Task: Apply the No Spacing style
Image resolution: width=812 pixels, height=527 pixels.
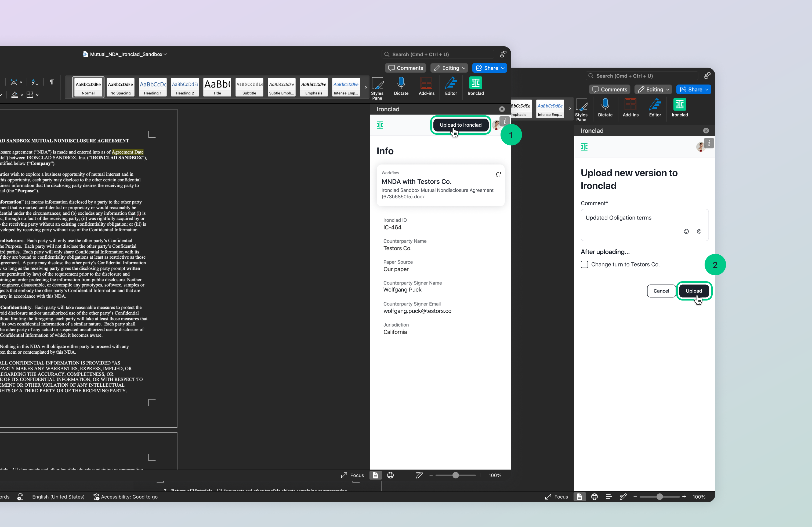Action: [121, 87]
